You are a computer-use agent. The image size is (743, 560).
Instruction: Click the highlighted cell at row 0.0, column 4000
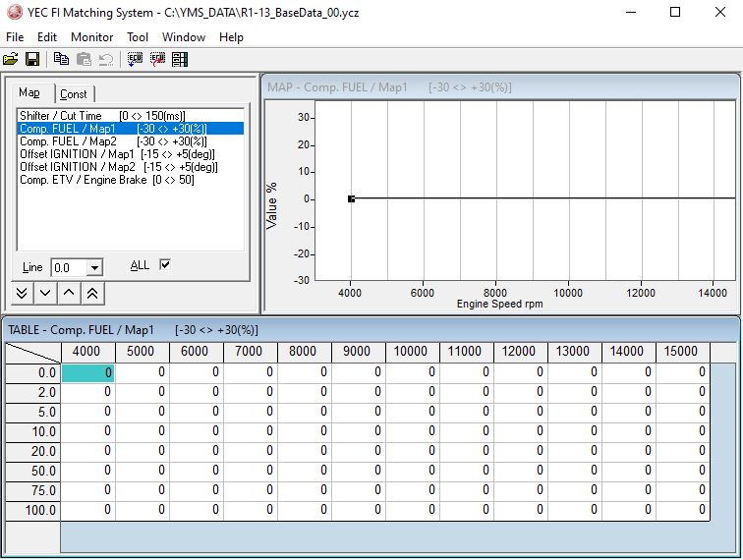[x=88, y=373]
